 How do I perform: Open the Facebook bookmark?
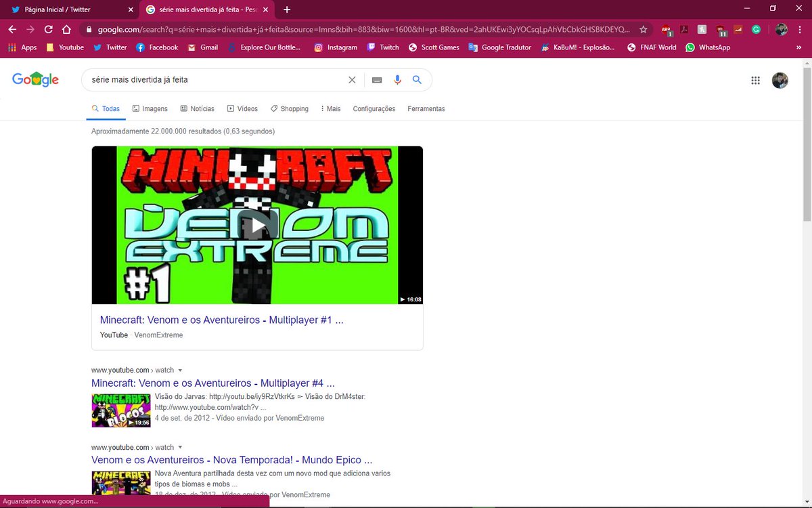pos(157,47)
